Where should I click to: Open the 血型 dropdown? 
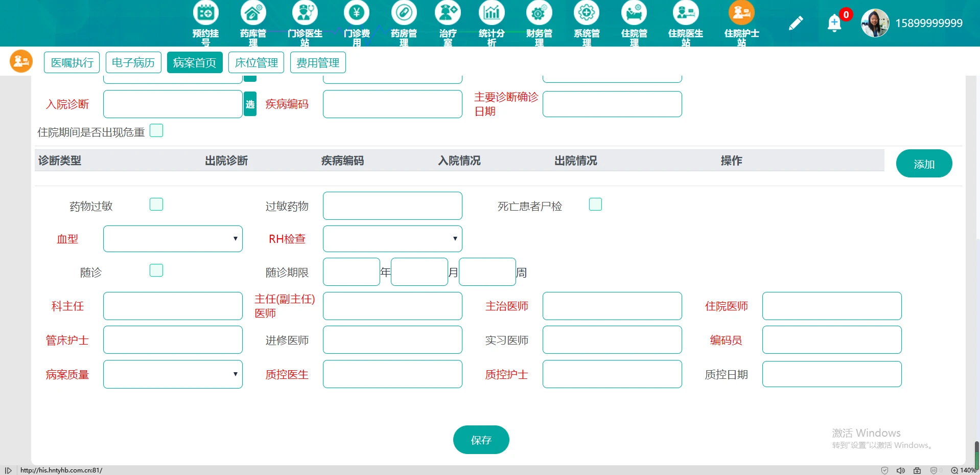[x=173, y=238]
